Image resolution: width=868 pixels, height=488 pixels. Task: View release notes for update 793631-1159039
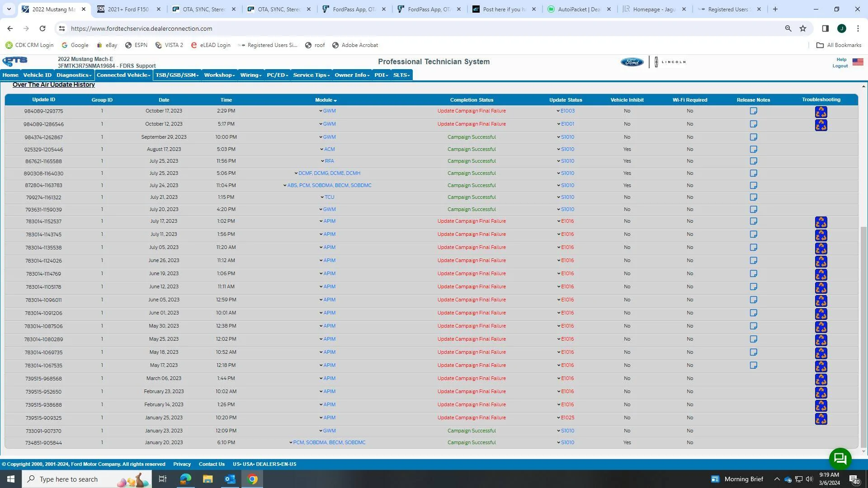pyautogui.click(x=753, y=210)
